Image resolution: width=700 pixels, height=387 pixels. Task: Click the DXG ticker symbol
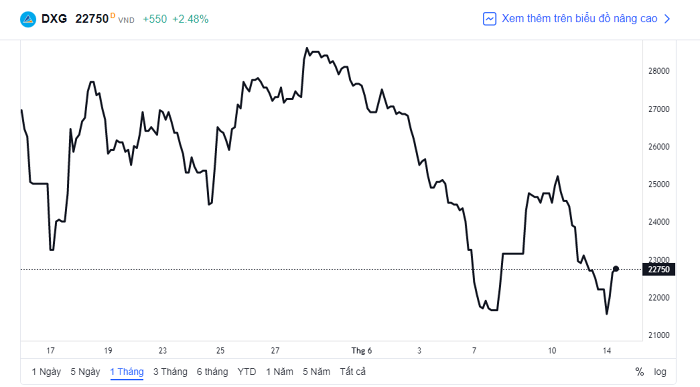pyautogui.click(x=54, y=19)
